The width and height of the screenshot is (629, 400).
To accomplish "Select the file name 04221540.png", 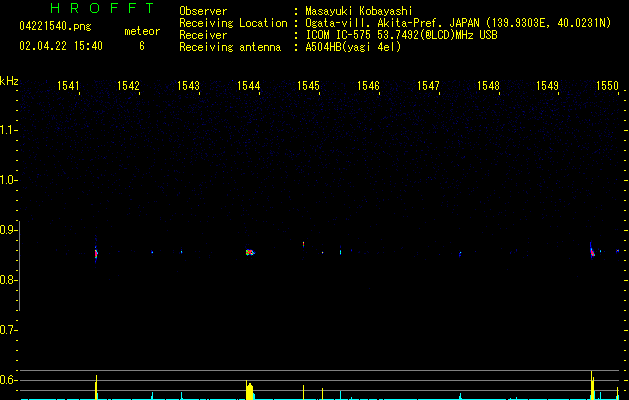I will click(55, 26).
